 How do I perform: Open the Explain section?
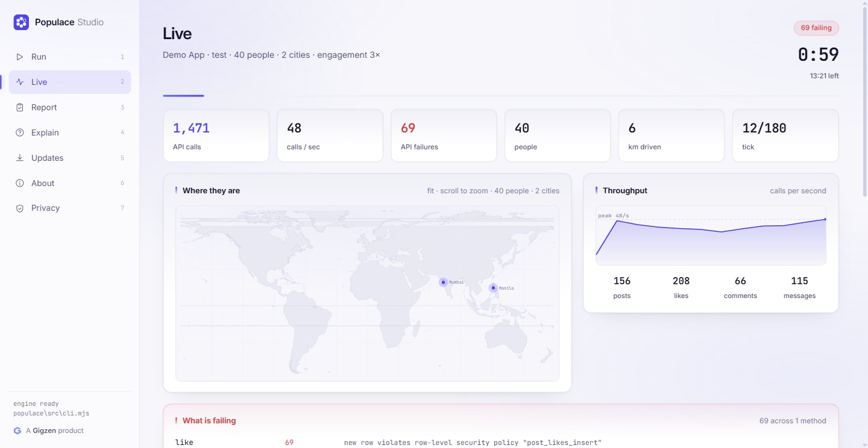point(70,132)
